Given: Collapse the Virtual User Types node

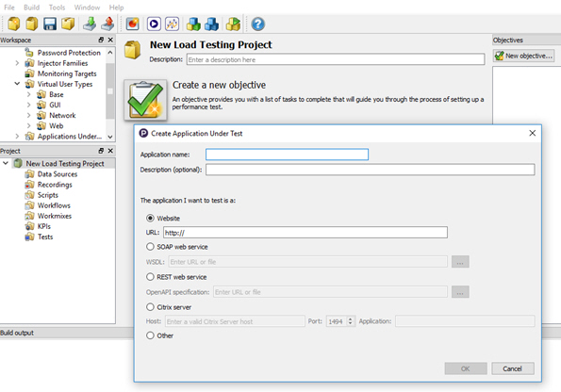Looking at the screenshot, I should pos(17,84).
